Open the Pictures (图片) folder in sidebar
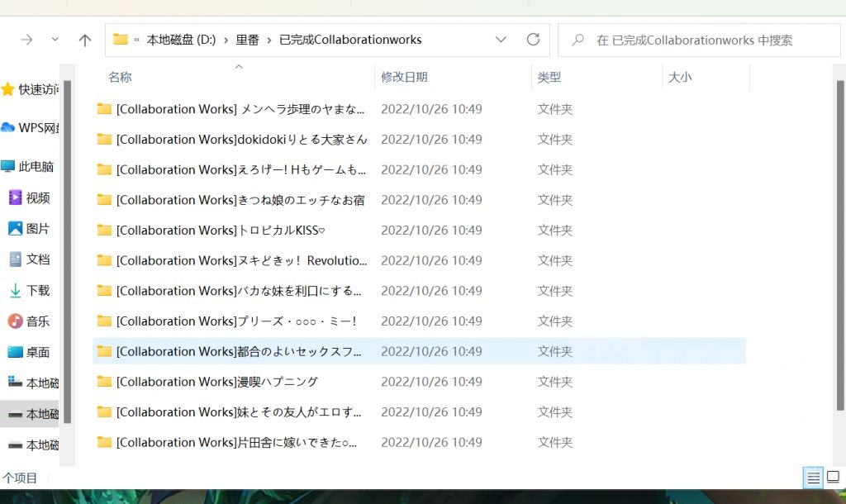Viewport: 846px width, 504px height. (x=37, y=228)
